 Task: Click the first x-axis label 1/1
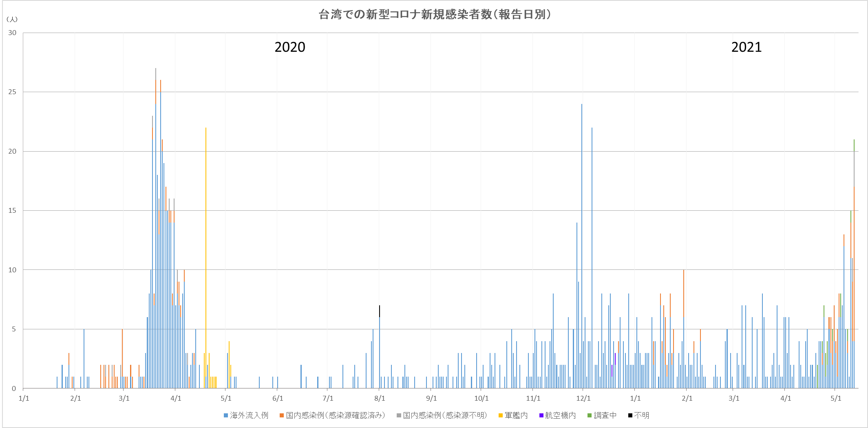tap(24, 398)
